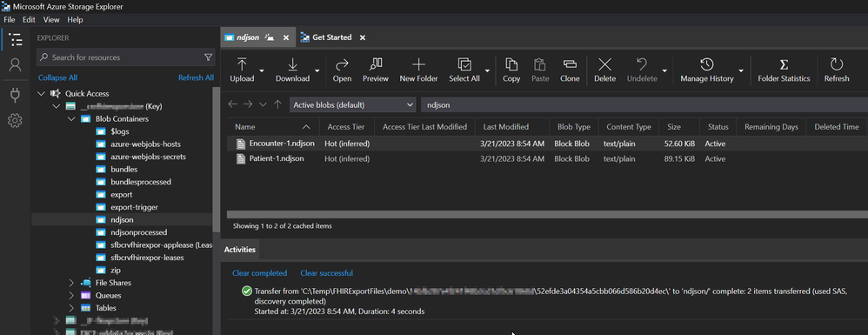This screenshot has width=868, height=335.
Task: Open the Account Management person icon
Action: pyautogui.click(x=16, y=65)
